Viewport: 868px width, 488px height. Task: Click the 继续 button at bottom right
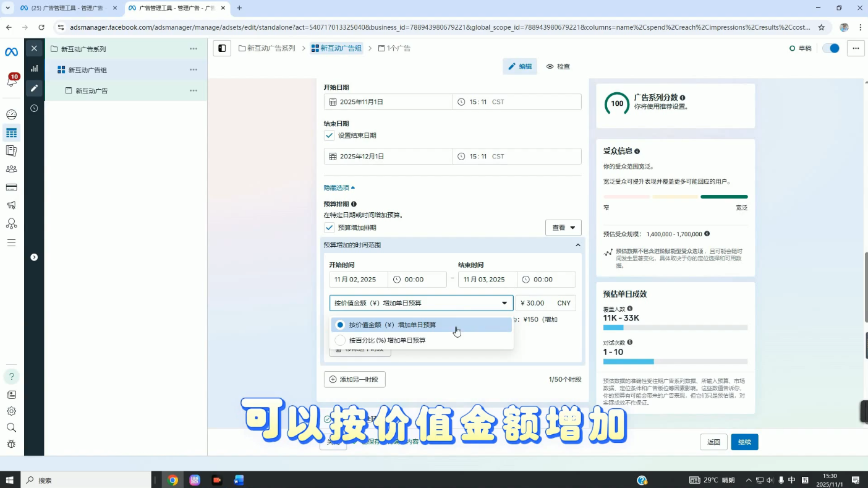click(x=744, y=442)
